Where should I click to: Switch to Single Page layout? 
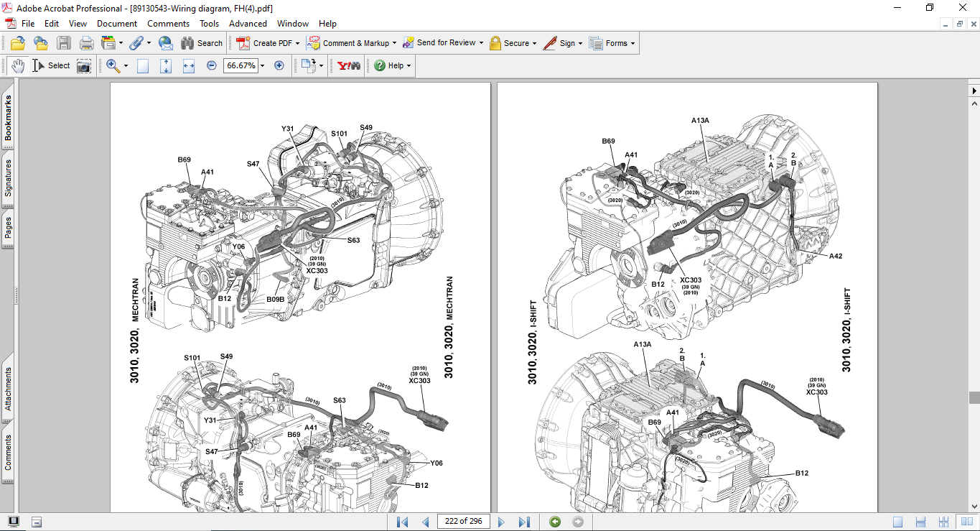point(897,522)
